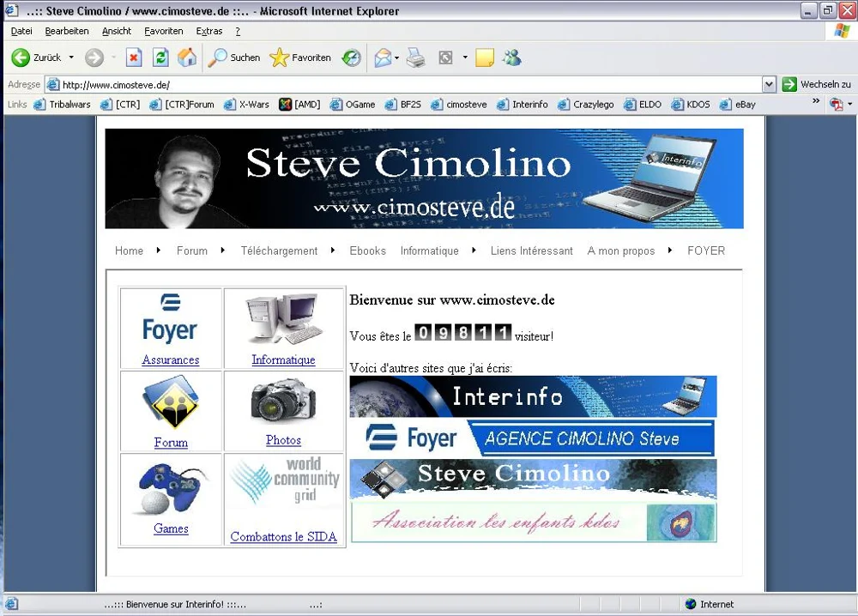The image size is (858, 616).
Task: Follow the Combattons le SIDA link
Action: pos(283,537)
